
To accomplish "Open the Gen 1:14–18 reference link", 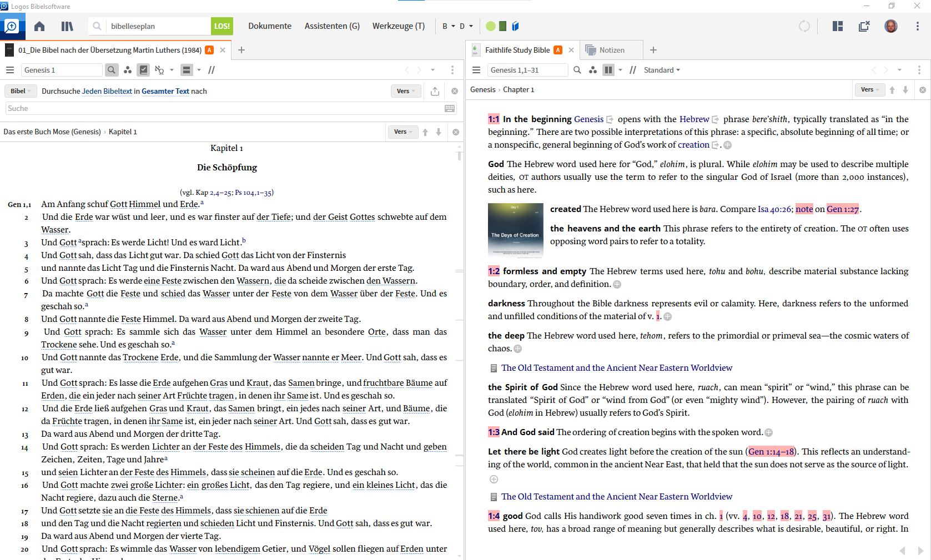I will point(771,452).
